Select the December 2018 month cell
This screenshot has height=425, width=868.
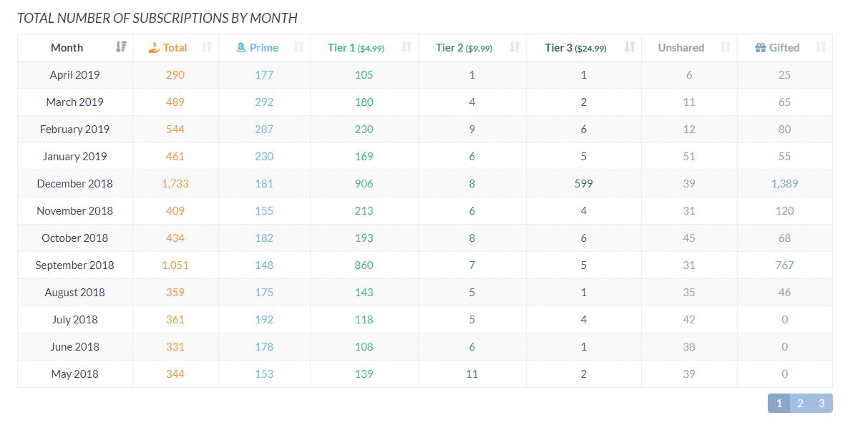click(75, 183)
